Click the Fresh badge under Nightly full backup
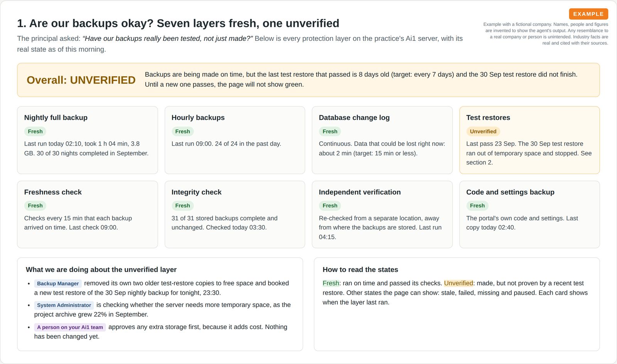Viewport: 617px width, 364px height. pos(35,131)
